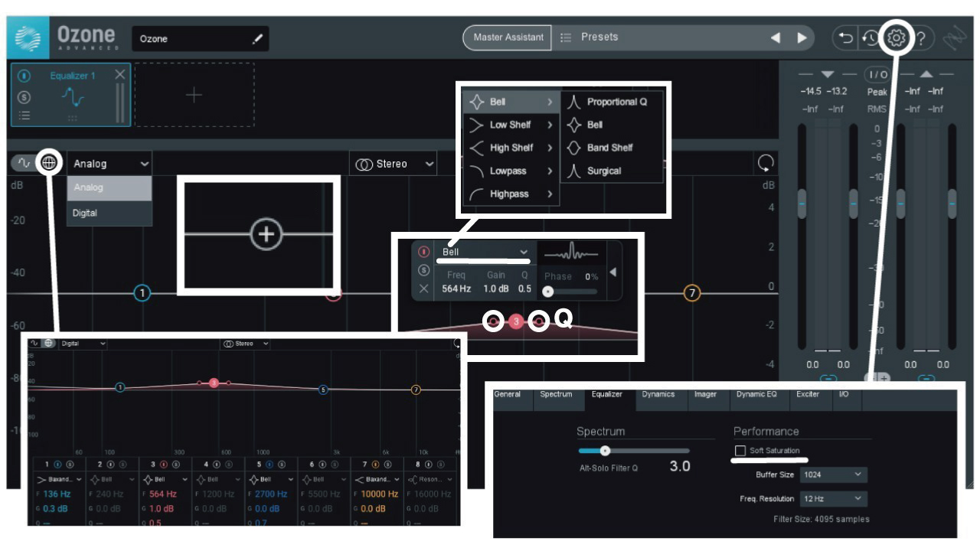Click the 2700 Hz frequency value

pyautogui.click(x=271, y=494)
